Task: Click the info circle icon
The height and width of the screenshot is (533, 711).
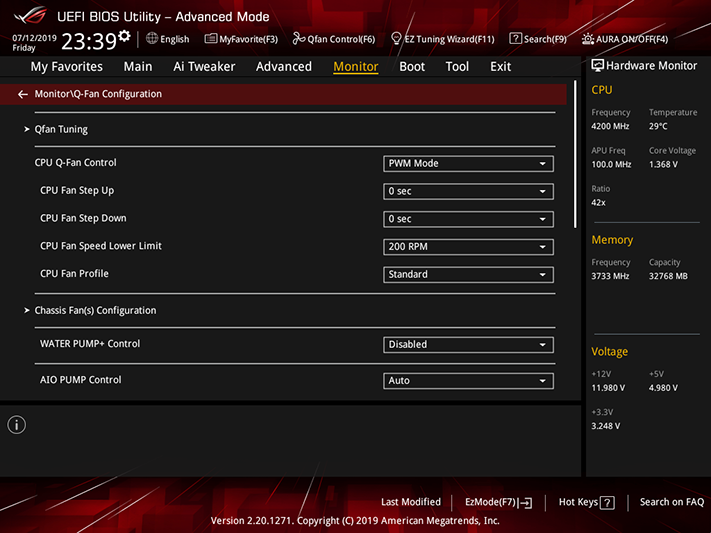Action: click(x=17, y=425)
